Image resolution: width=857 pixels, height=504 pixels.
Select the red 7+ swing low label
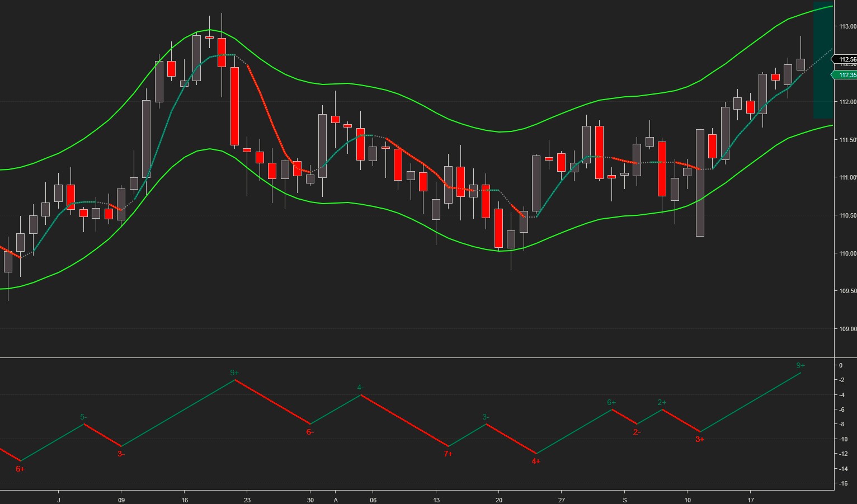448,454
